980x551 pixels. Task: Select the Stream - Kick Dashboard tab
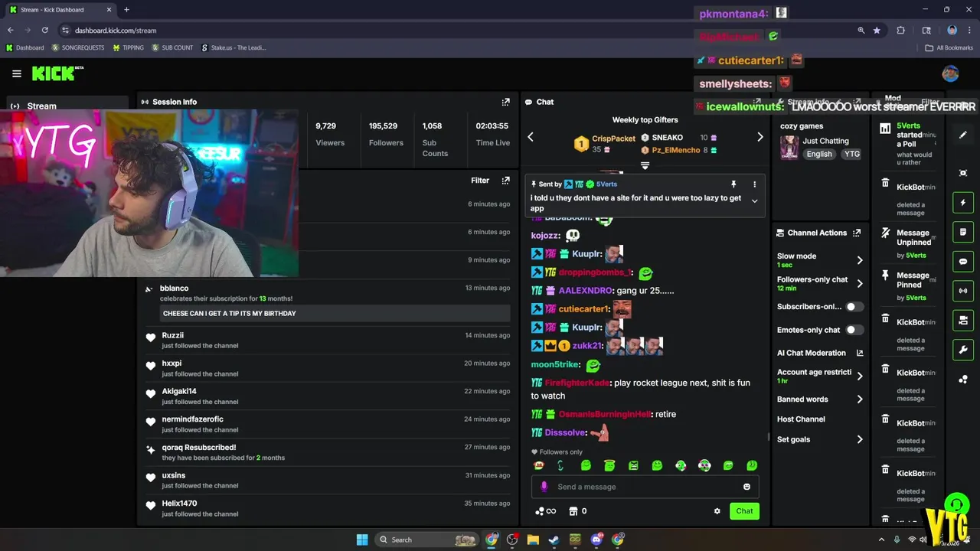[x=60, y=10]
